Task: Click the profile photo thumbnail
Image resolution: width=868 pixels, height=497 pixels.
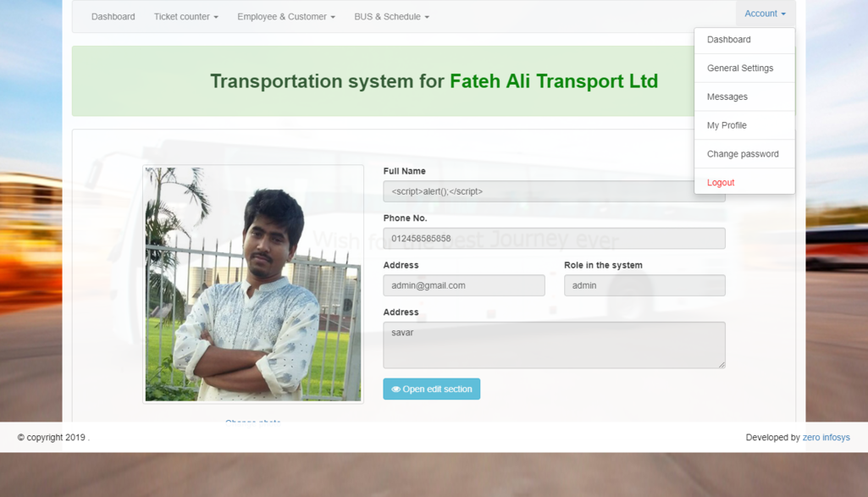Action: tap(252, 284)
